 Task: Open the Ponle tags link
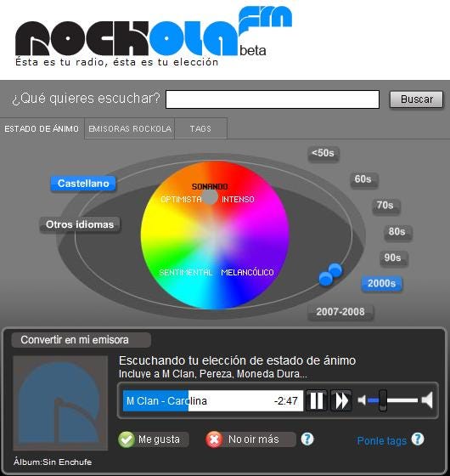[382, 441]
